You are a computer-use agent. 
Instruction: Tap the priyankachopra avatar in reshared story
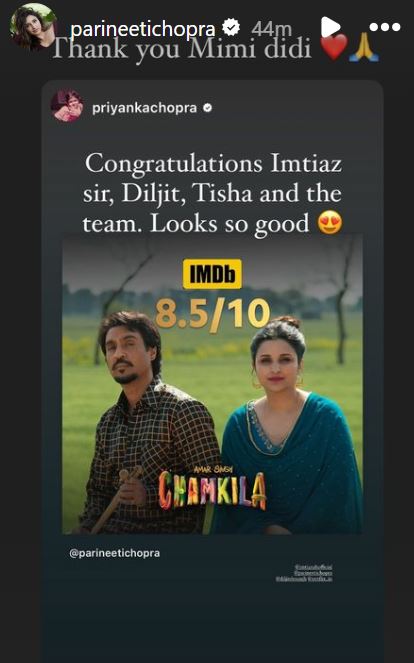pyautogui.click(x=67, y=106)
